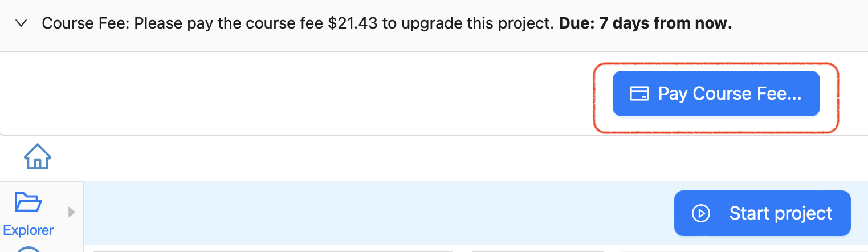Click the narrow rounded box at bottom center

pos(536,249)
